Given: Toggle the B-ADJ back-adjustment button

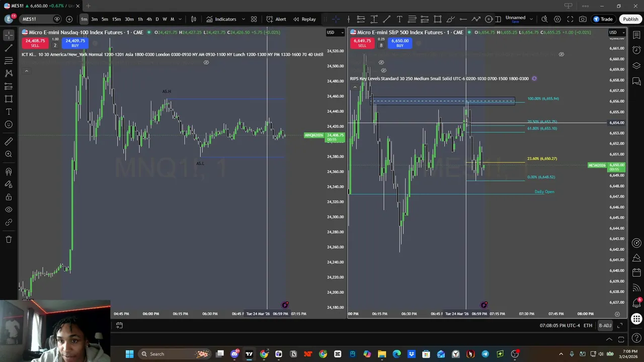Looking at the screenshot, I should tap(605, 325).
